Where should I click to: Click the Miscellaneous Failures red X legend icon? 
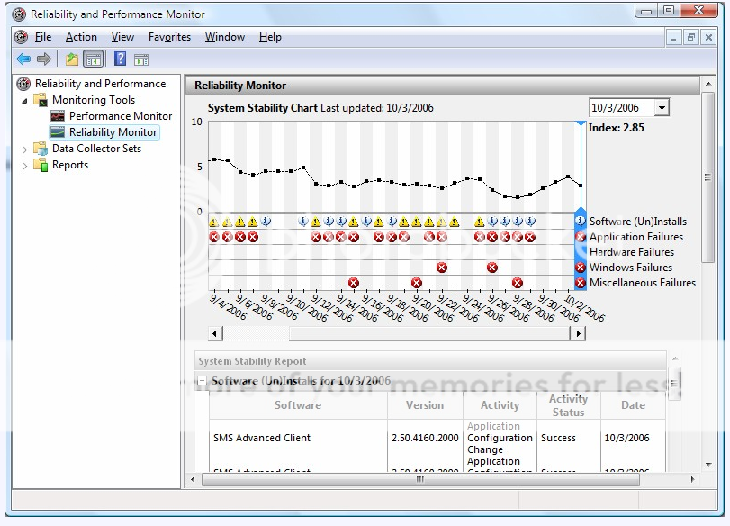click(580, 283)
